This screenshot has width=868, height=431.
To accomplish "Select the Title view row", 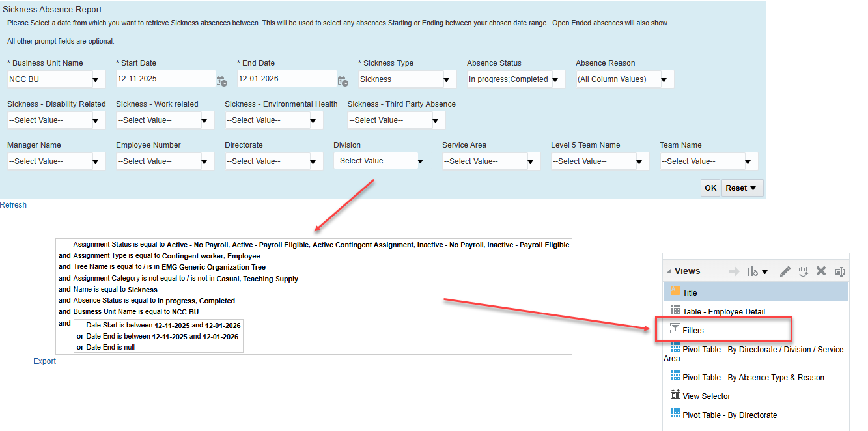I will [756, 292].
